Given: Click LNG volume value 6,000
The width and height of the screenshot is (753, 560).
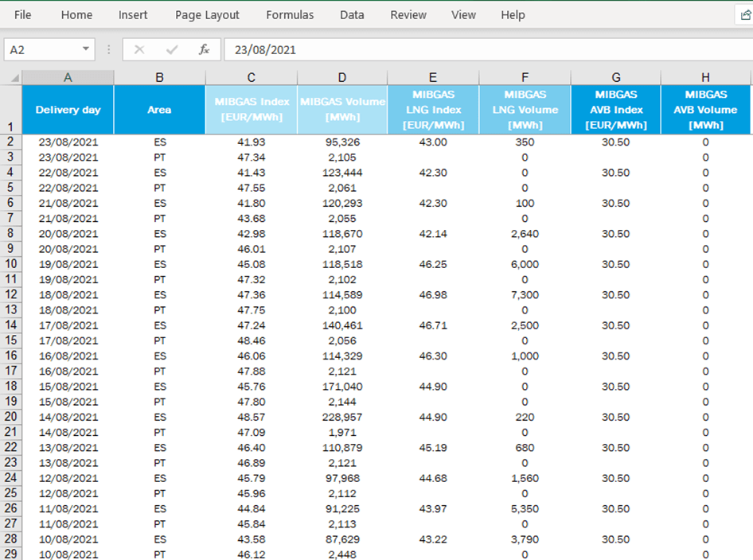Looking at the screenshot, I should click(525, 264).
